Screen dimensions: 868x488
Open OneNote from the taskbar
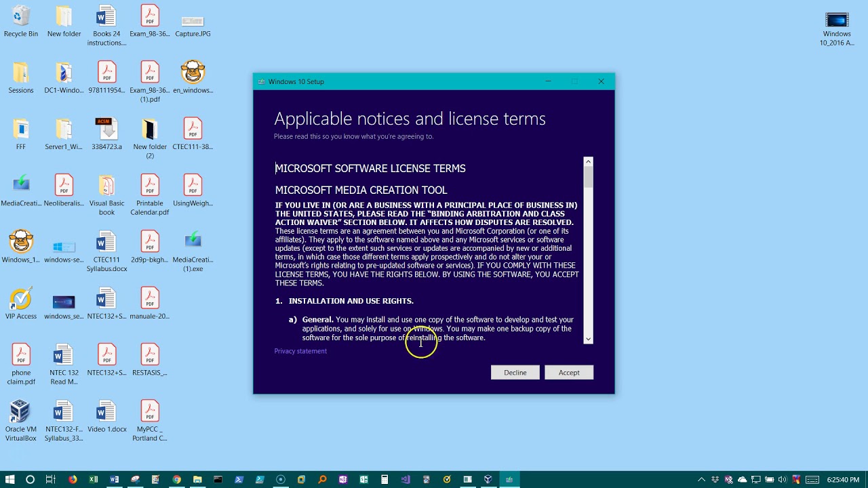click(x=343, y=479)
